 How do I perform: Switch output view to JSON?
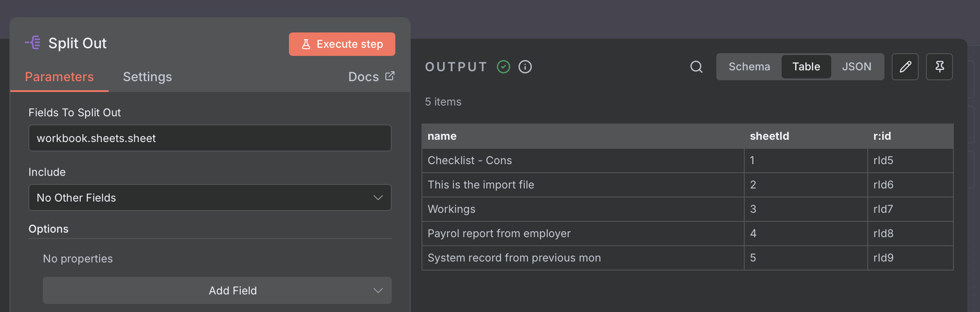[x=856, y=67]
